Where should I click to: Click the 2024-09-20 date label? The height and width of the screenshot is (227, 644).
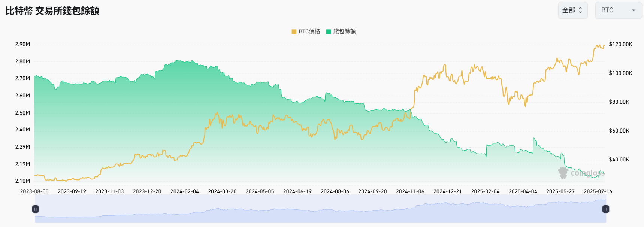click(x=372, y=191)
